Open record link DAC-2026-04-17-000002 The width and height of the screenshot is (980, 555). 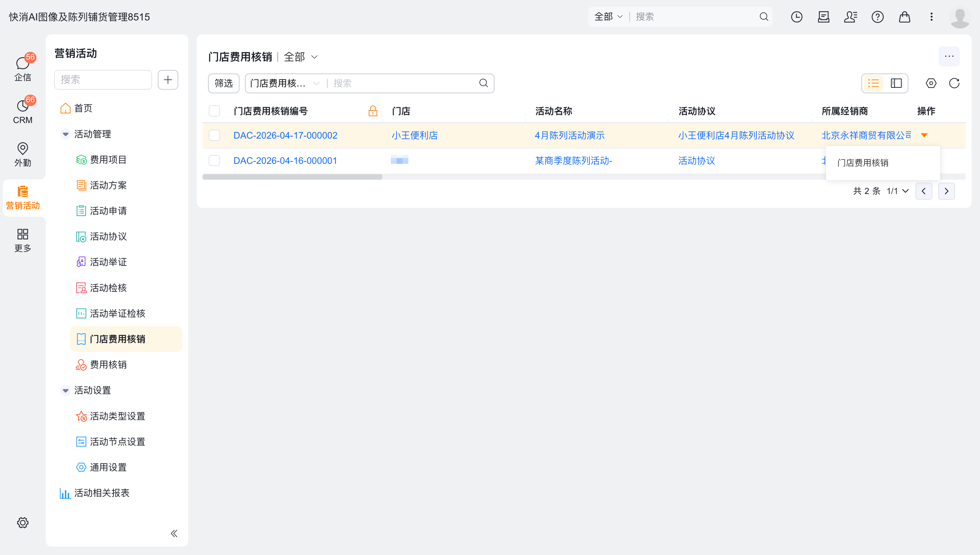point(285,135)
